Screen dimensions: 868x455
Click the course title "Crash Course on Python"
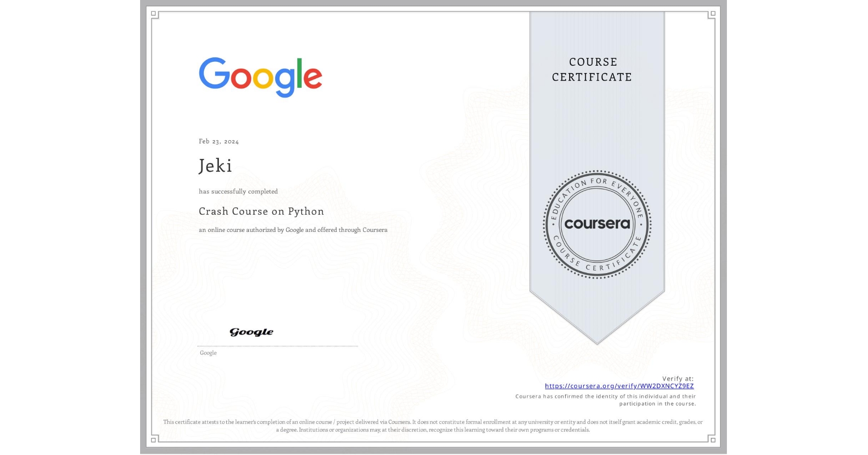tap(262, 211)
